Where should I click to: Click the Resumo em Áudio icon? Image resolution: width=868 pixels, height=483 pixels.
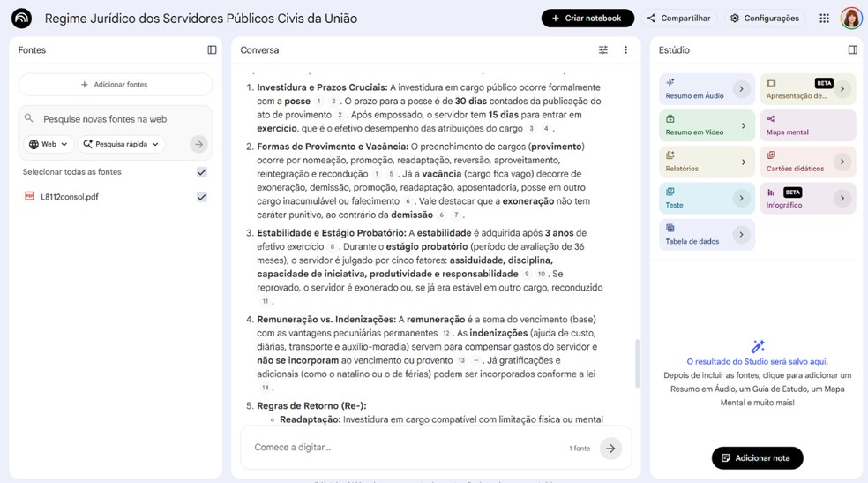tap(670, 82)
